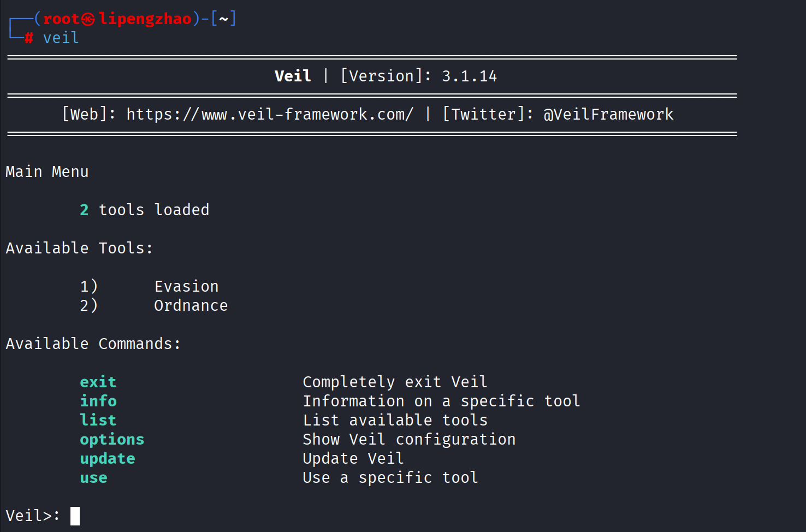Click the Veil>: prompt text

point(33,516)
